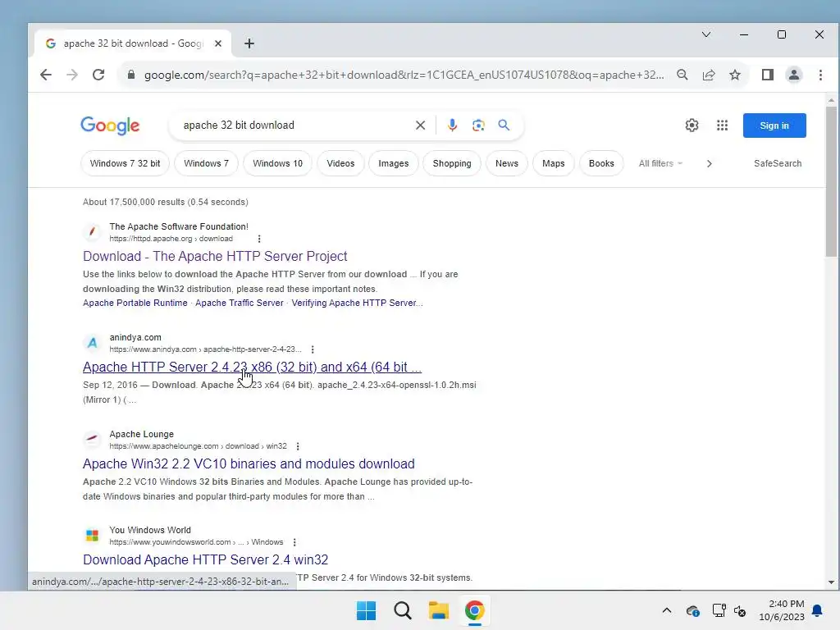Open Google quick settings gear
The width and height of the screenshot is (840, 630).
(692, 126)
